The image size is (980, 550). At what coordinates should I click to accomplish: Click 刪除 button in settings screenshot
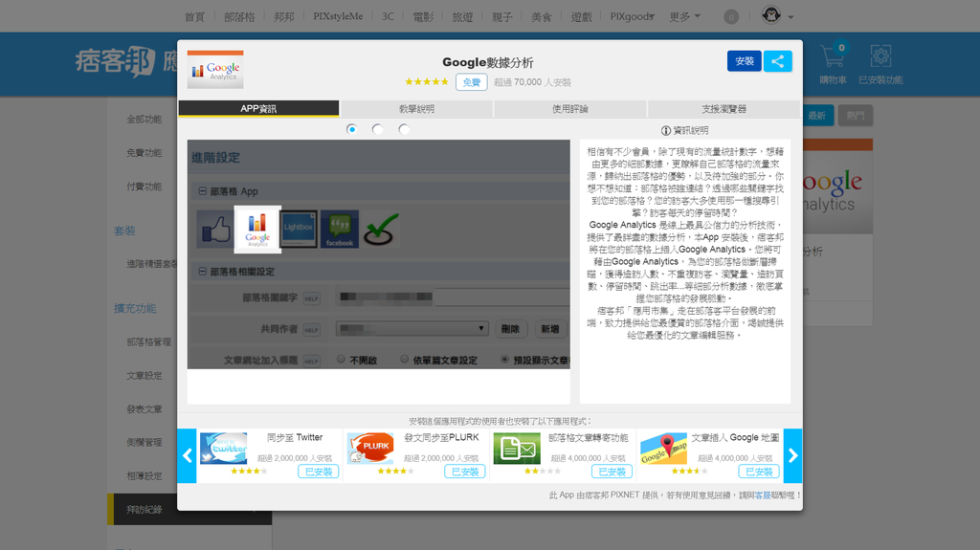[x=511, y=329]
